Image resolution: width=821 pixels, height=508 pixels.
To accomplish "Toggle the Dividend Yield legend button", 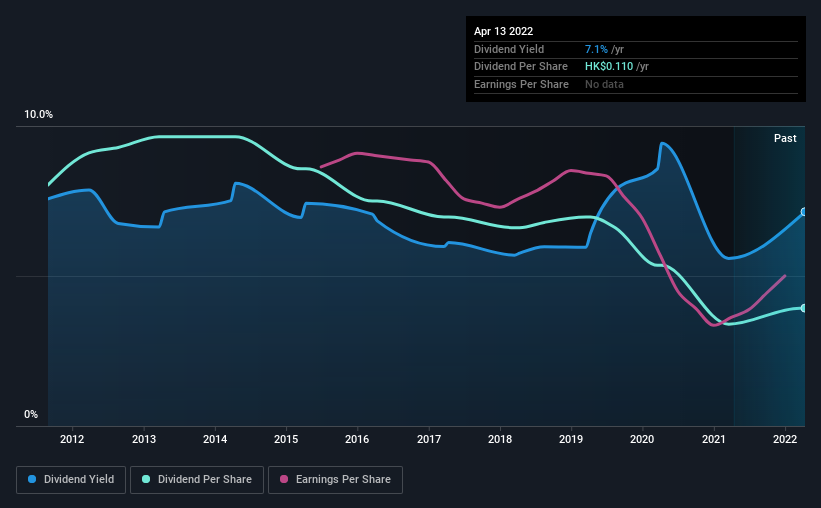I will coord(71,480).
